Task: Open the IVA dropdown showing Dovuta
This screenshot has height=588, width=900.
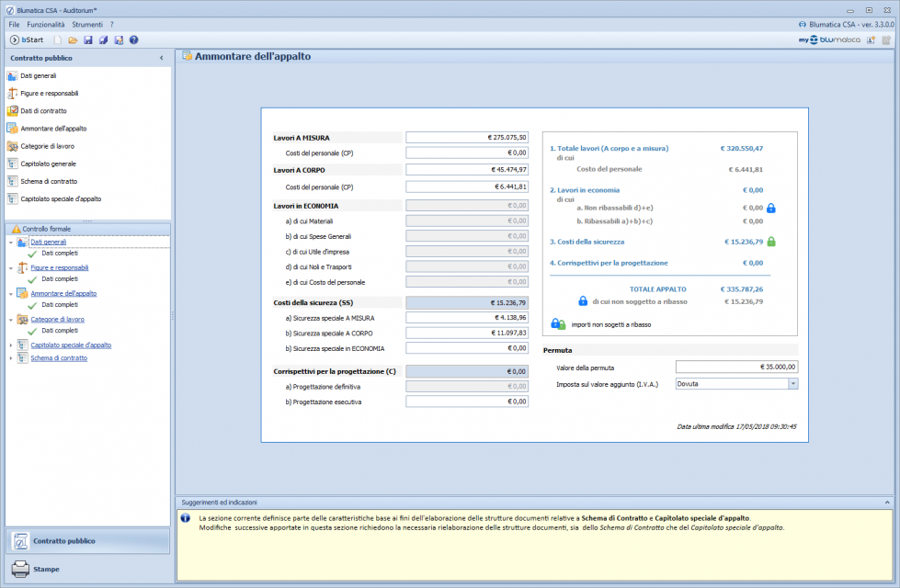Action: [792, 384]
